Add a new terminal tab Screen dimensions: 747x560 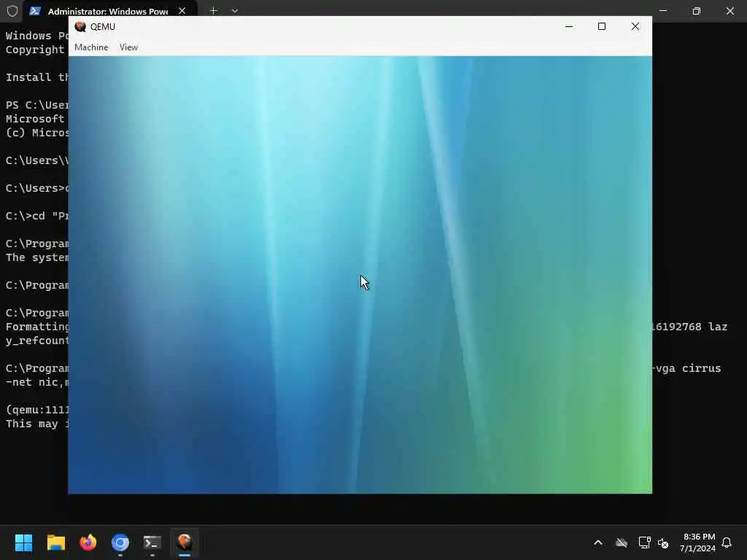[214, 11]
